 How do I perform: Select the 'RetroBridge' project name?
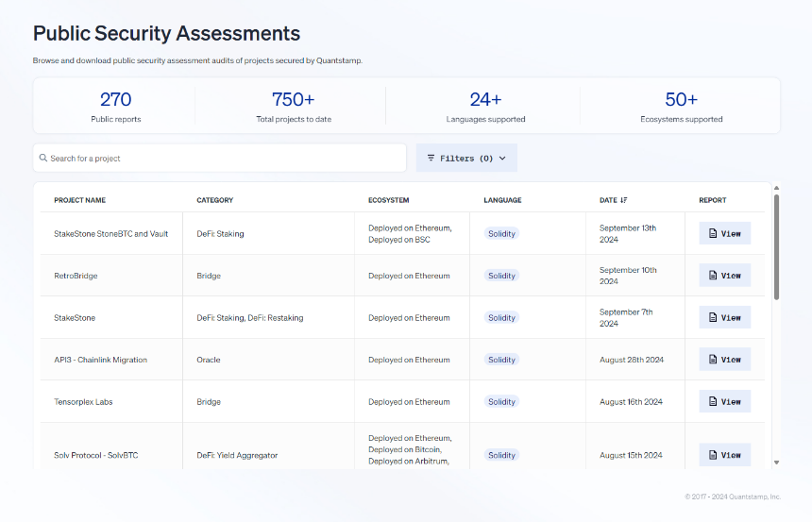point(76,276)
